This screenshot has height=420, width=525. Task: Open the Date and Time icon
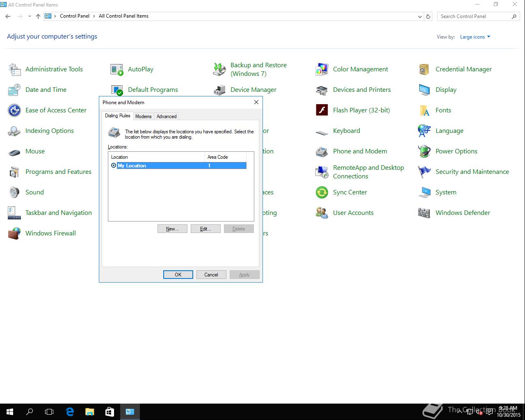tap(14, 90)
